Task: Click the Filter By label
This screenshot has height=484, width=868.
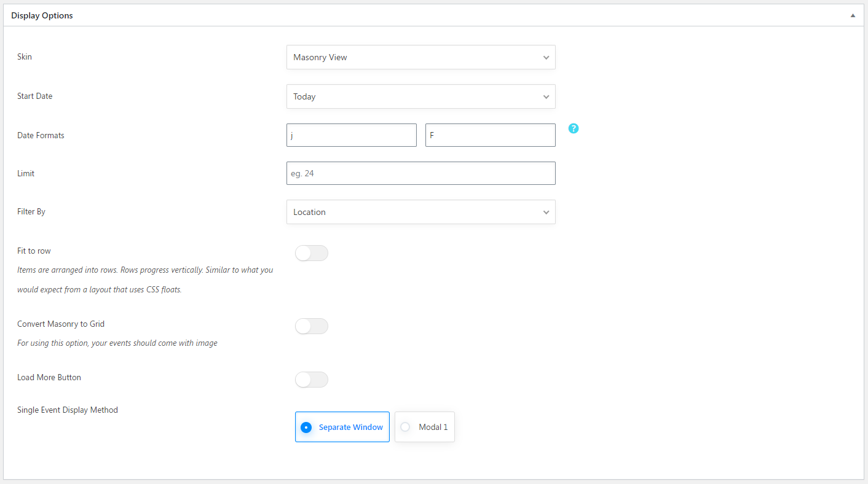Action: coord(31,211)
